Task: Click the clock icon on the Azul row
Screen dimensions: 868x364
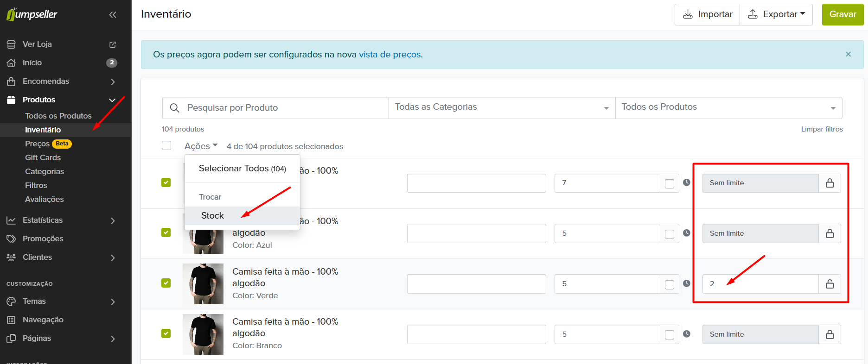Action: (x=687, y=233)
